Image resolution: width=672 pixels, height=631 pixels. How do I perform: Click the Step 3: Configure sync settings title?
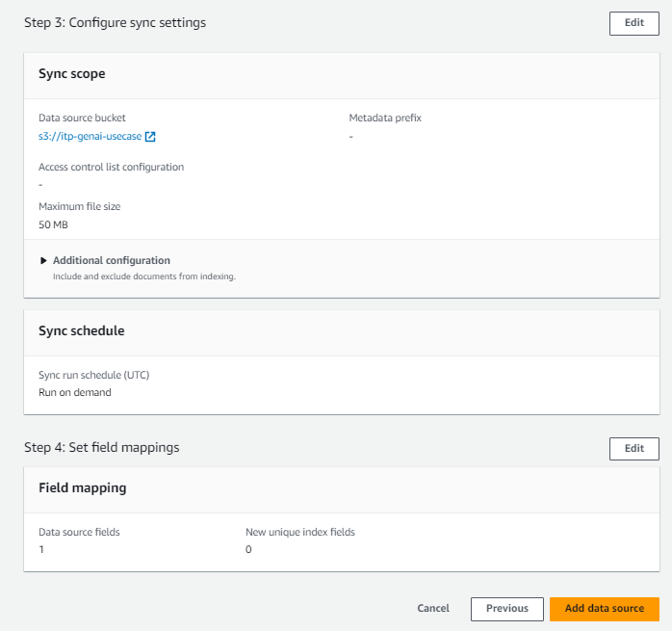point(115,22)
